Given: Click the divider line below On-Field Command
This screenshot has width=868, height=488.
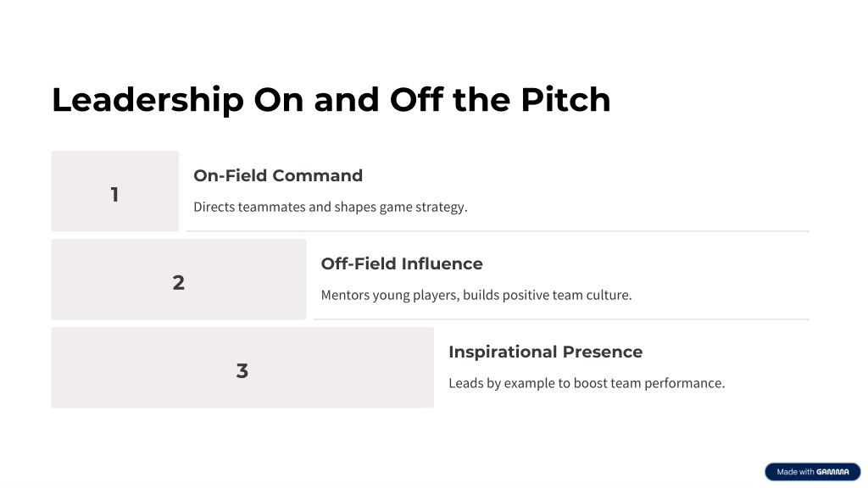Looking at the screenshot, I should pyautogui.click(x=498, y=231).
